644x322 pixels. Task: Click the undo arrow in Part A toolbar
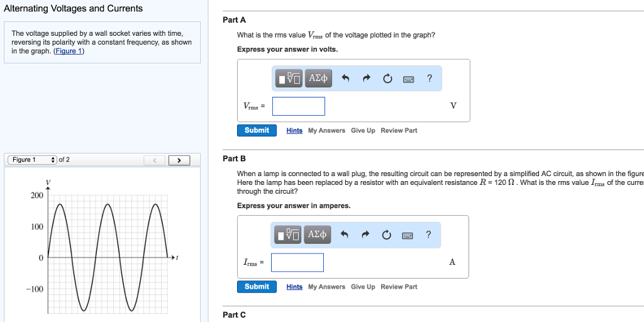click(345, 79)
